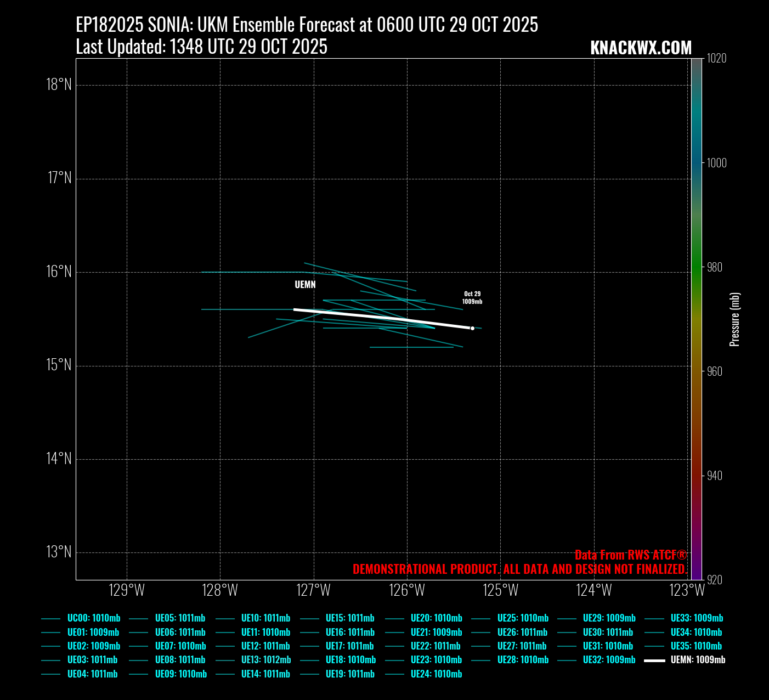Click the KNACKWX.COM watermark link
Viewport: 769px width, 700px height.
pyautogui.click(x=641, y=48)
